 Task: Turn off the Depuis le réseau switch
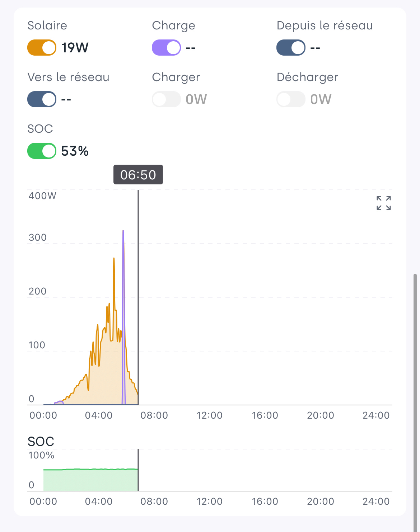(x=291, y=48)
